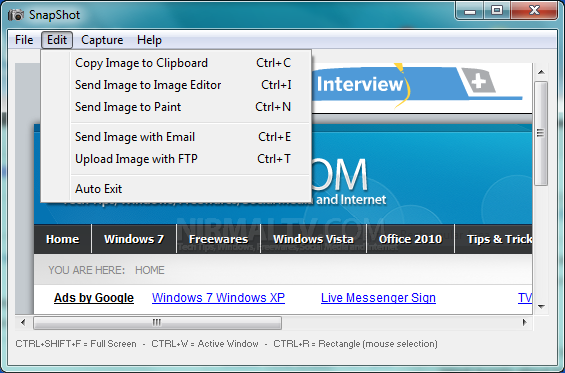Click the horizontal scrollbar left arrow
The width and height of the screenshot is (565, 373).
[x=23, y=322]
